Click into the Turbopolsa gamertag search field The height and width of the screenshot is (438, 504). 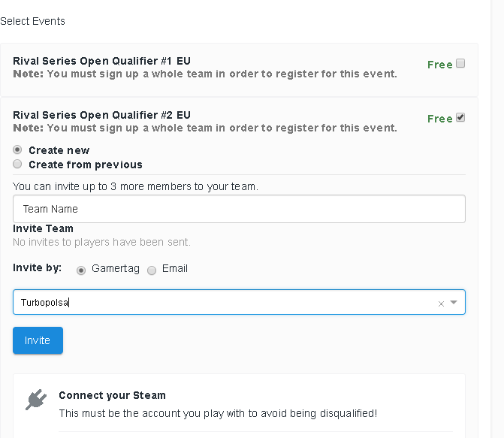tap(225, 303)
